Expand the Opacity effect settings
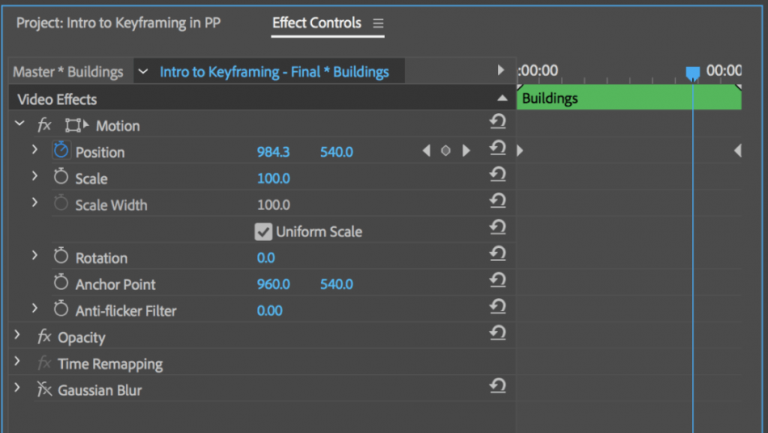This screenshot has width=768, height=433. click(18, 336)
